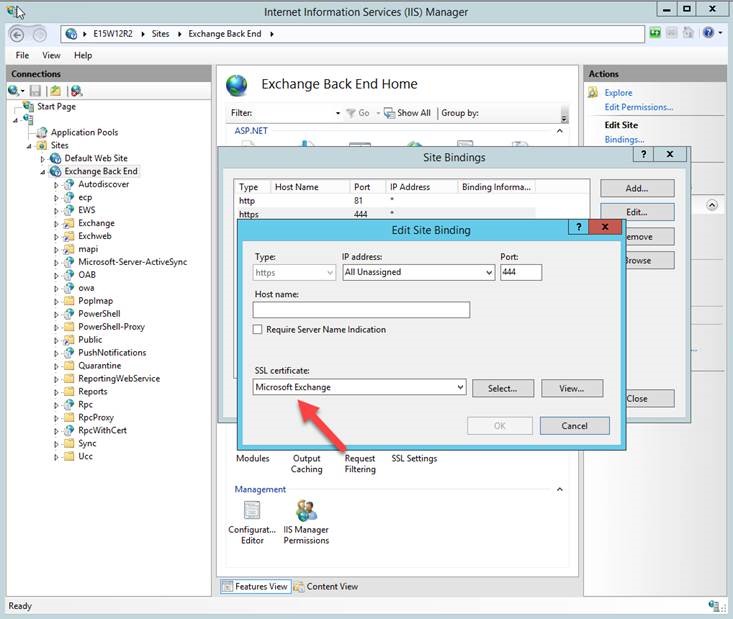Open the IIS Manager Permissions icon
Viewport: 733px width, 619px height.
point(306,510)
